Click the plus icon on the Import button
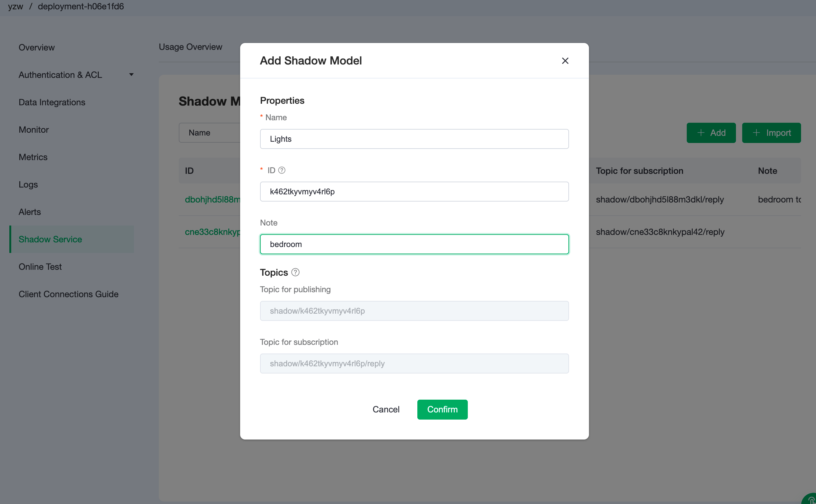This screenshot has height=504, width=816. pyautogui.click(x=757, y=133)
